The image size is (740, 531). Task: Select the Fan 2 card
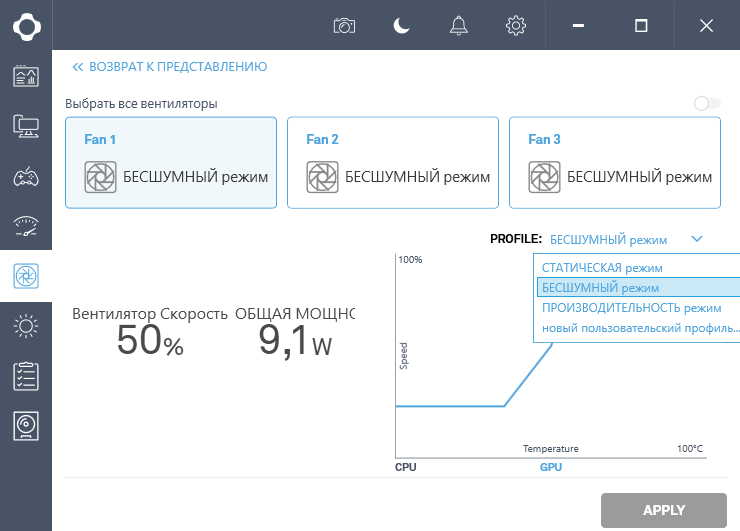tap(392, 162)
